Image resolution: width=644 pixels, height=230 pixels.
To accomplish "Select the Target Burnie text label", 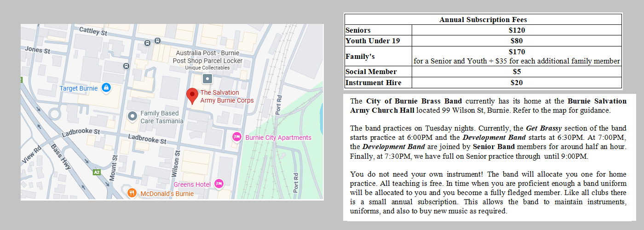I will pyautogui.click(x=79, y=88).
